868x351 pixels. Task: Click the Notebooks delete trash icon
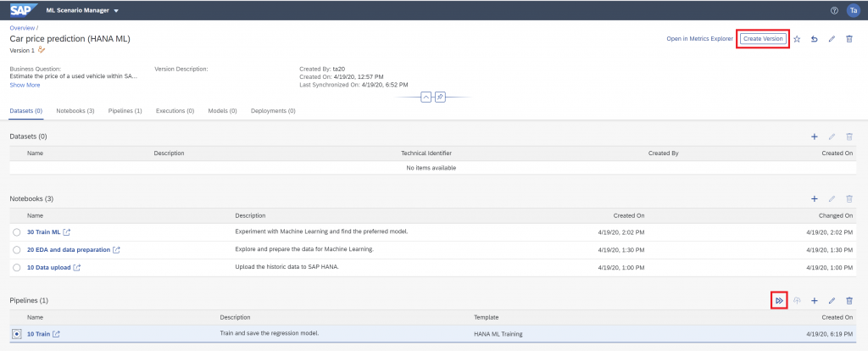point(849,198)
